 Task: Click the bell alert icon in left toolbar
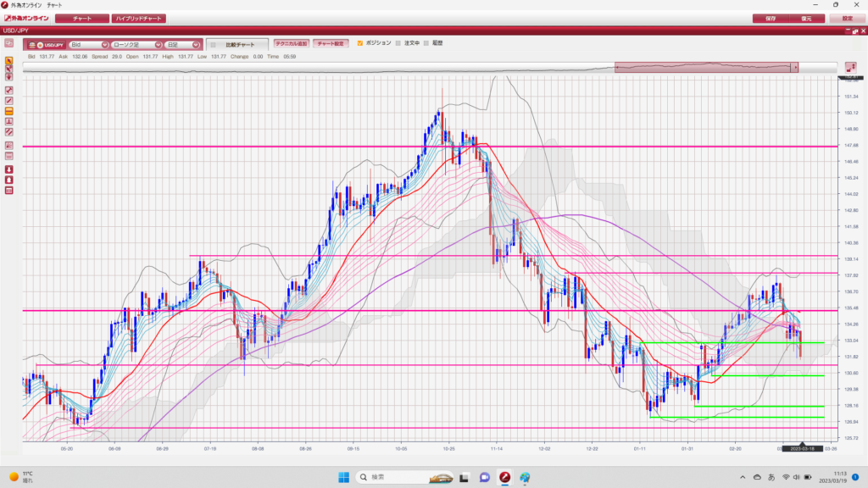point(8,180)
